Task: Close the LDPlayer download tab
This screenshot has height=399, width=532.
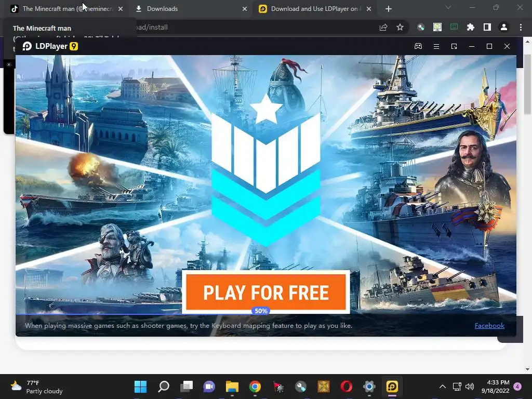Action: [369, 9]
